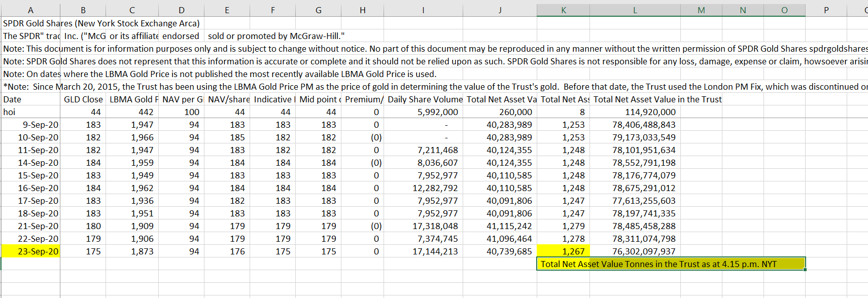Click the 17-Sep-20 date cell
Image resolution: width=868 pixels, height=298 pixels.
[x=30, y=201]
